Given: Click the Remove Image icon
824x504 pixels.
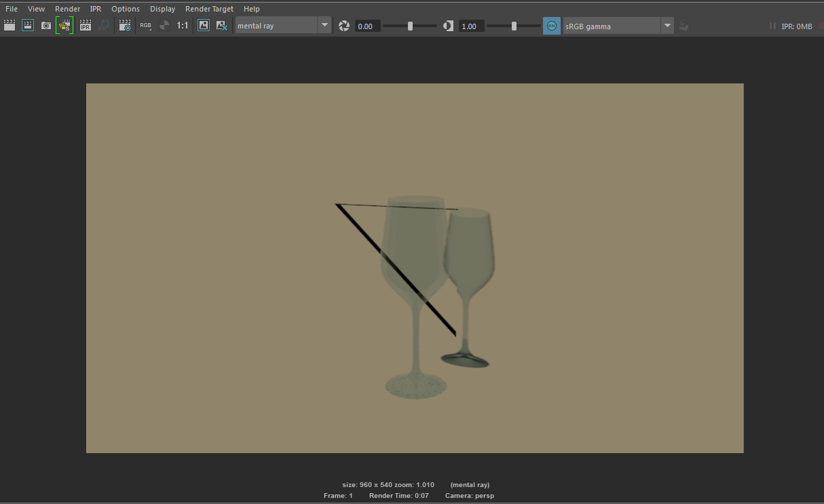Looking at the screenshot, I should tap(221, 26).
